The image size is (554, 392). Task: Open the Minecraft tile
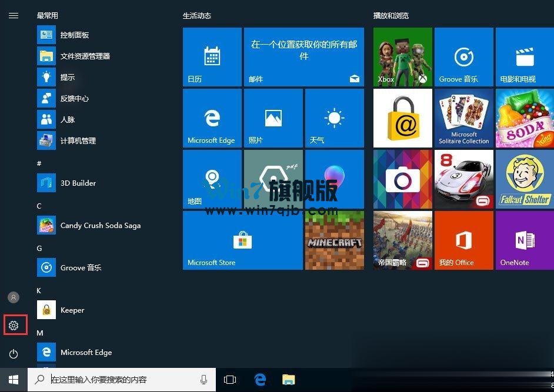click(x=334, y=240)
